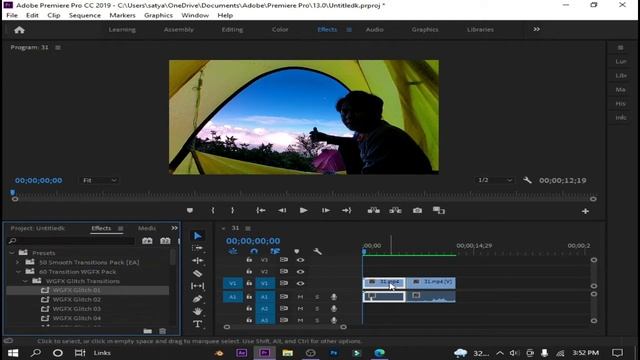
Task: Select the Ripple Edit tool
Action: pyautogui.click(x=198, y=260)
